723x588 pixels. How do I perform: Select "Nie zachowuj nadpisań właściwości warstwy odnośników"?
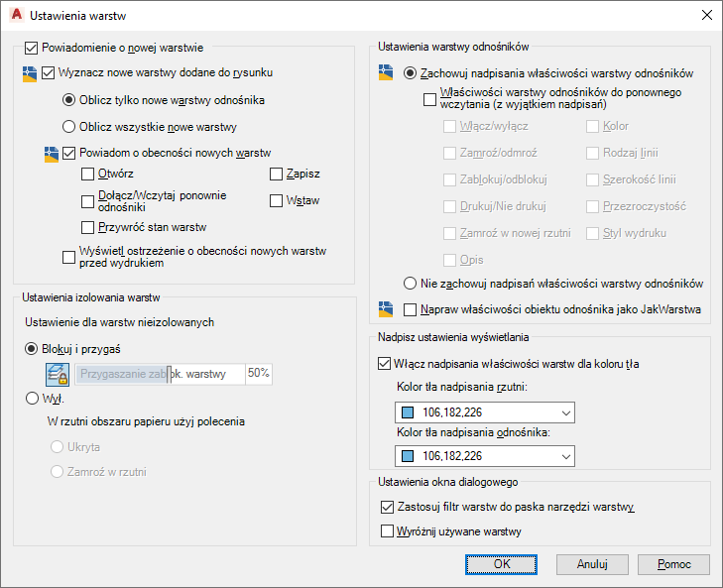click(x=410, y=284)
